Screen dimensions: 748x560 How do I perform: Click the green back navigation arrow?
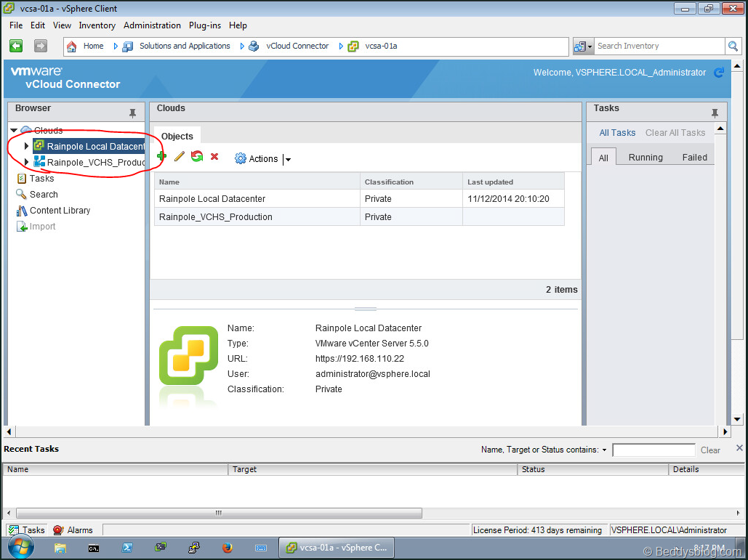pyautogui.click(x=16, y=46)
